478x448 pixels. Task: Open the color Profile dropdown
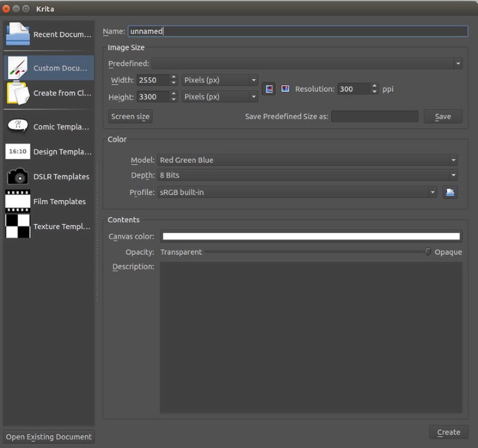pyautogui.click(x=432, y=192)
